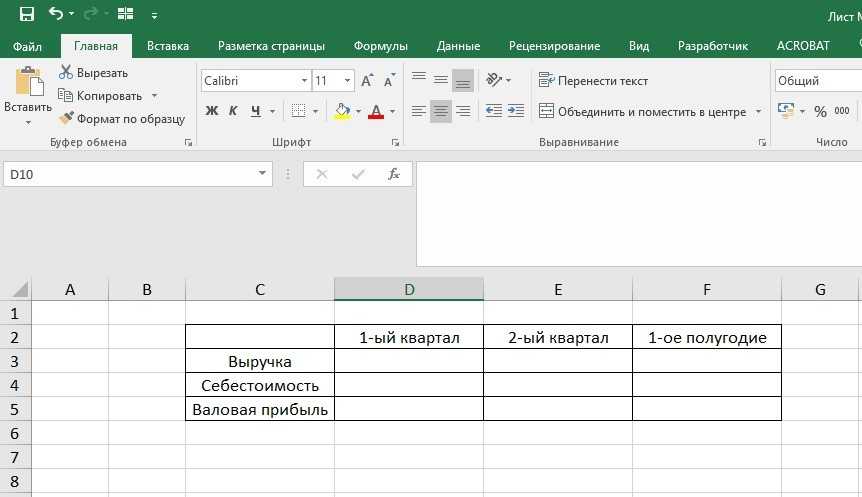This screenshot has width=862, height=497.
Task: Click the increase font size icon
Action: tap(367, 81)
